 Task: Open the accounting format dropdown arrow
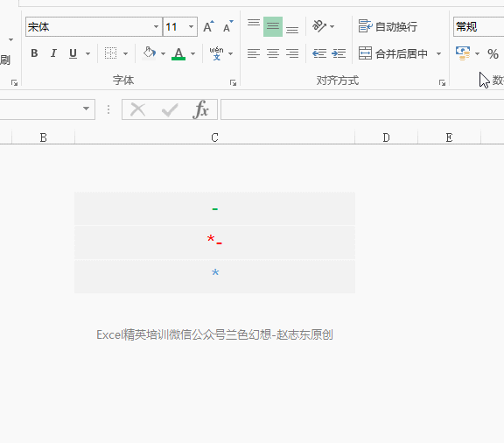point(478,53)
